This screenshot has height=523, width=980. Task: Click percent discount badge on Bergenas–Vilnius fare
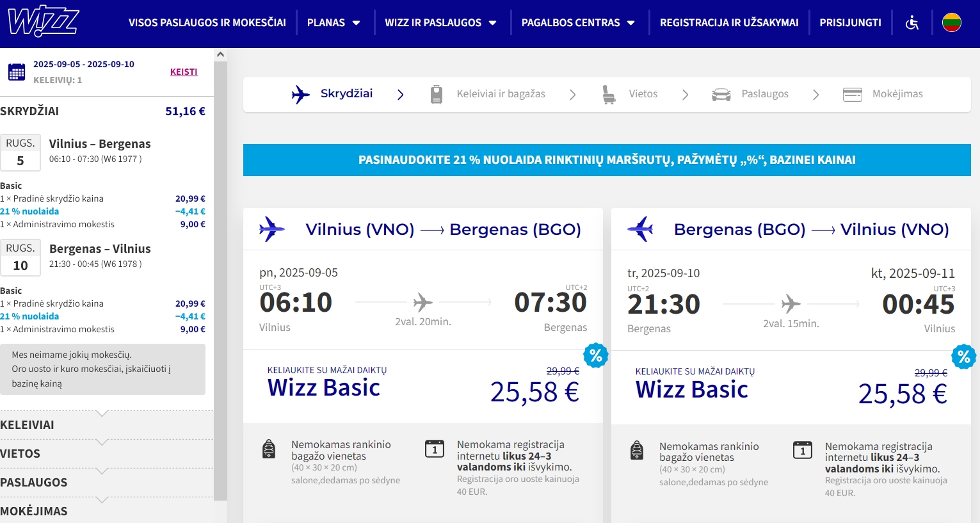tap(964, 357)
